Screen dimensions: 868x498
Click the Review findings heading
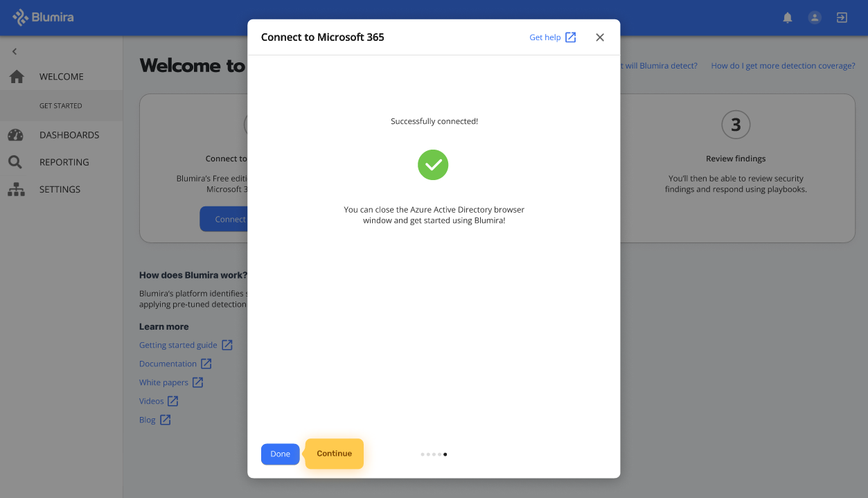tap(736, 159)
